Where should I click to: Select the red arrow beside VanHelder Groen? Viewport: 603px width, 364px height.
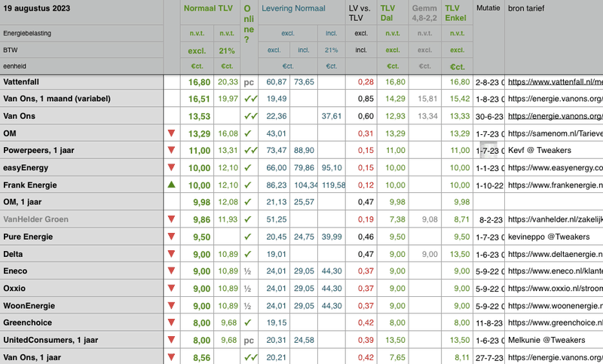[x=172, y=219]
